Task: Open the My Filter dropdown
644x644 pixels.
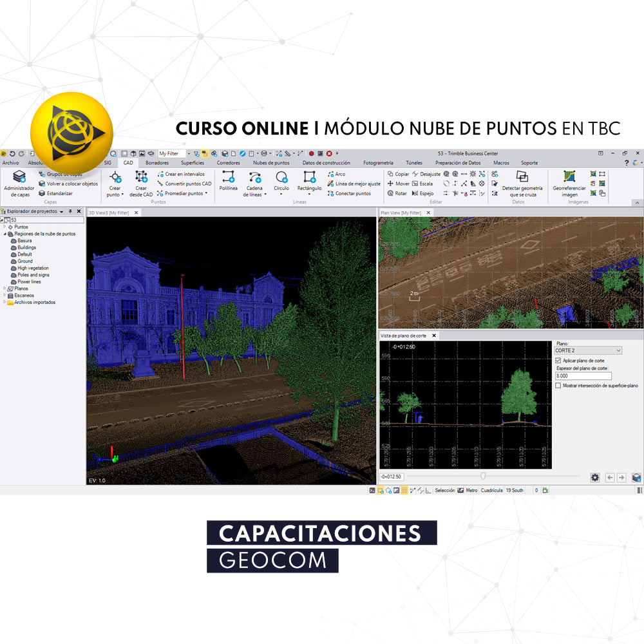Action: [x=189, y=153]
